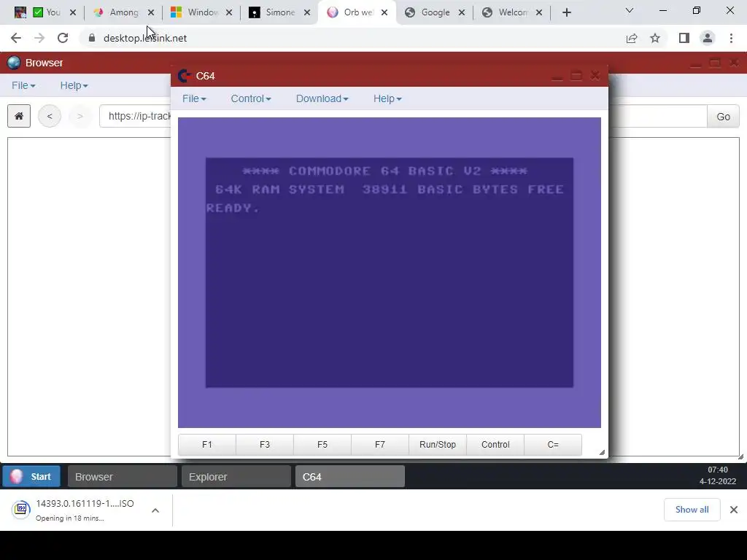Click the F7 key button
This screenshot has width=747, height=560.
click(380, 445)
